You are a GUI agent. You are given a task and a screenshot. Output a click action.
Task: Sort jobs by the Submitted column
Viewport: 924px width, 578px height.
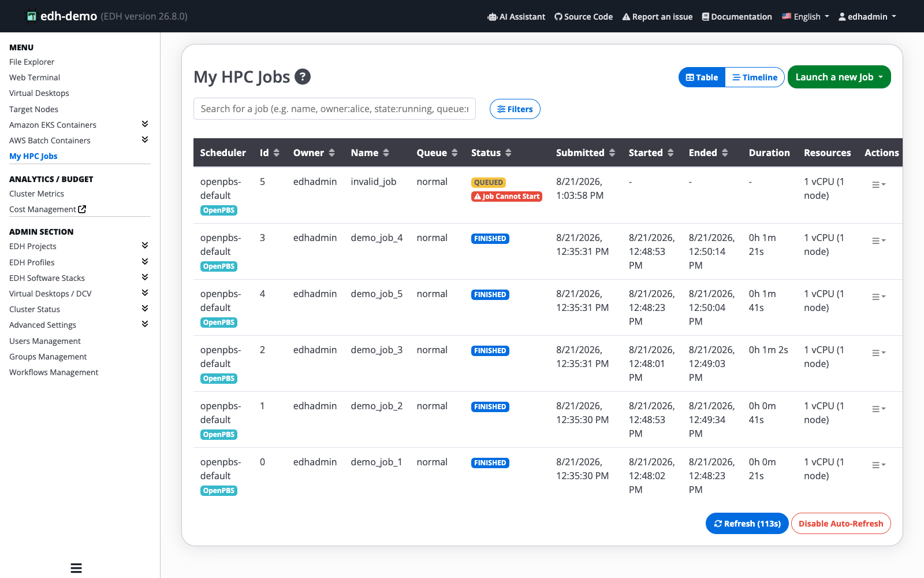tap(586, 153)
